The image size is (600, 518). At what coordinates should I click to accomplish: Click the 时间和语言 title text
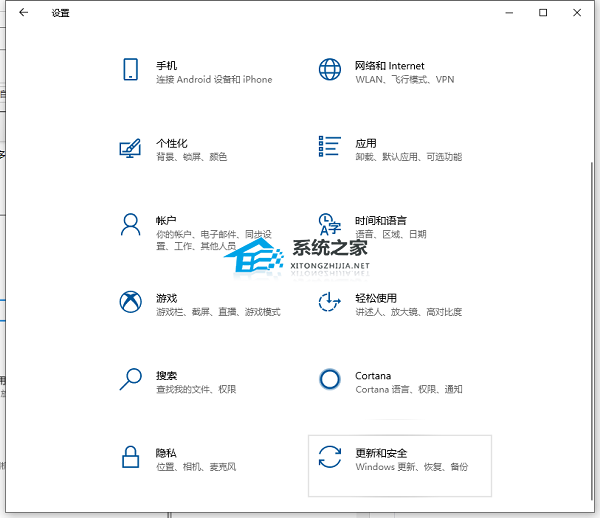381,220
